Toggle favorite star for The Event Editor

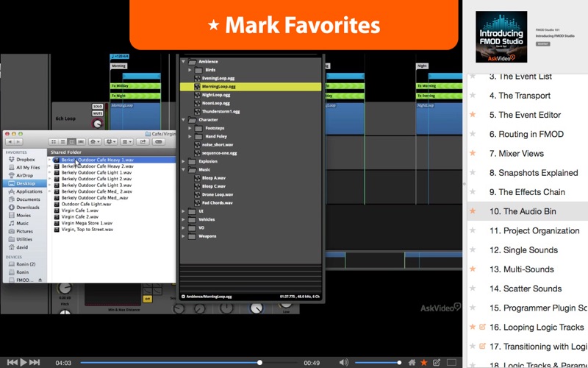click(473, 115)
